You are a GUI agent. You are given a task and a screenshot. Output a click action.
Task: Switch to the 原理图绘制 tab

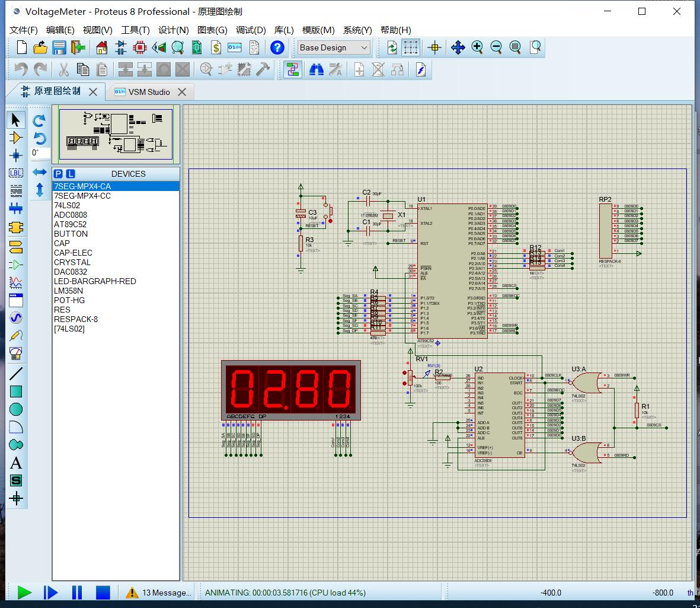point(57,91)
